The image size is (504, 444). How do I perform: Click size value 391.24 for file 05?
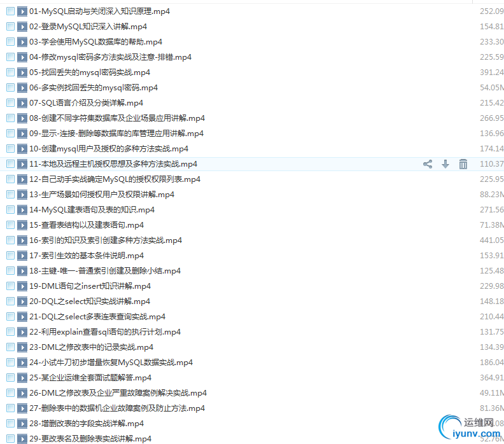pos(492,73)
